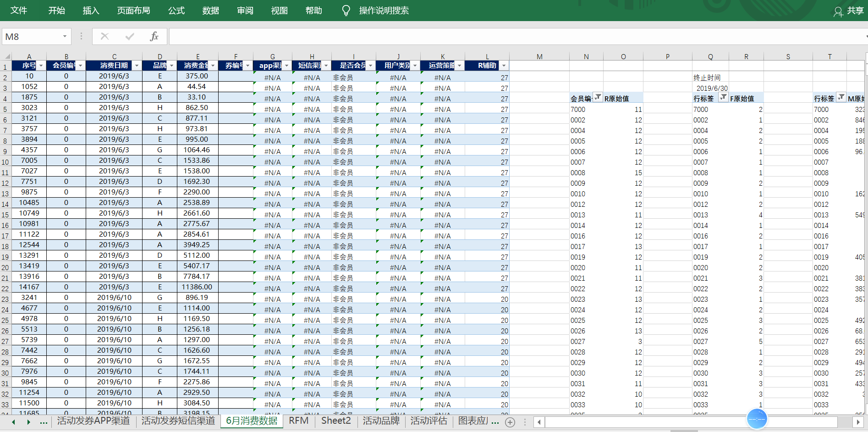Click the lightbulb icon beside 操作说明搜索

[346, 11]
